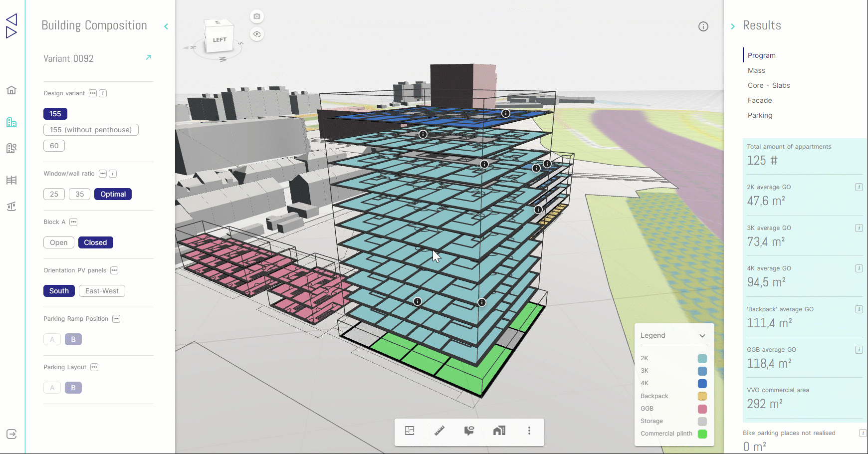
Task: Set window/wall ratio to 35
Action: (80, 194)
